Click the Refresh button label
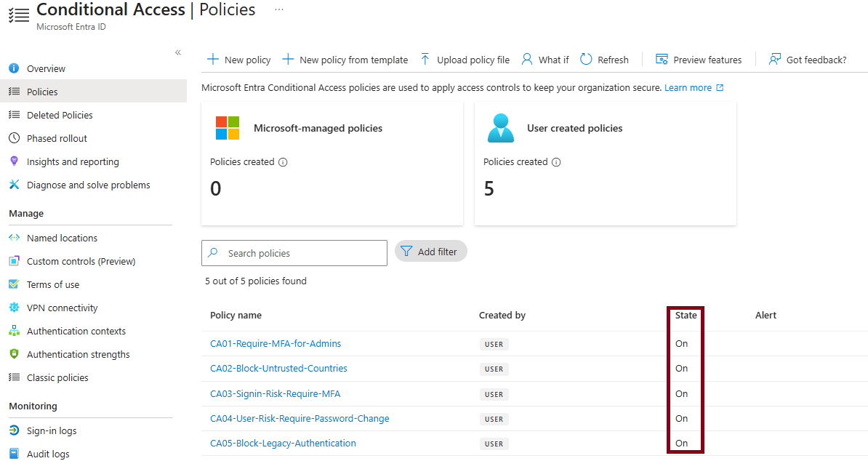The width and height of the screenshot is (868, 461). tap(613, 60)
